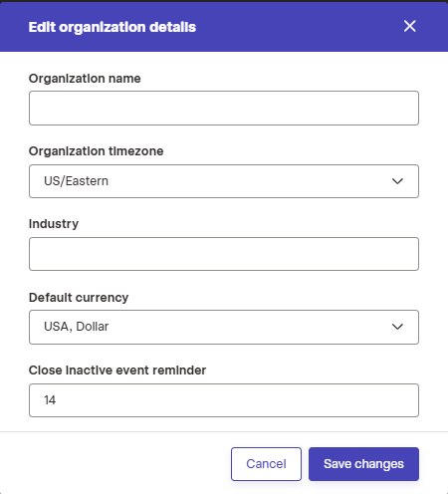The width and height of the screenshot is (448, 494).
Task: Select the USA, Dollar currency value
Action: (x=76, y=327)
